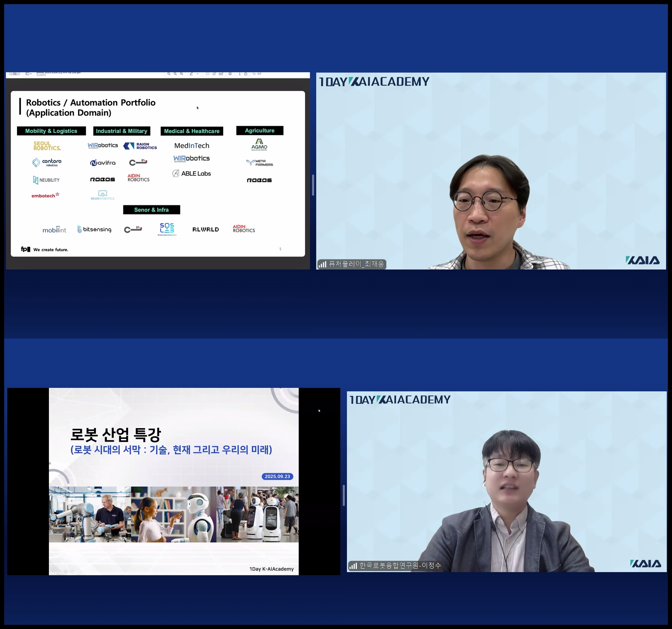The height and width of the screenshot is (629, 672).
Task: Select the PDF document title in toolbar
Action: (x=58, y=73)
